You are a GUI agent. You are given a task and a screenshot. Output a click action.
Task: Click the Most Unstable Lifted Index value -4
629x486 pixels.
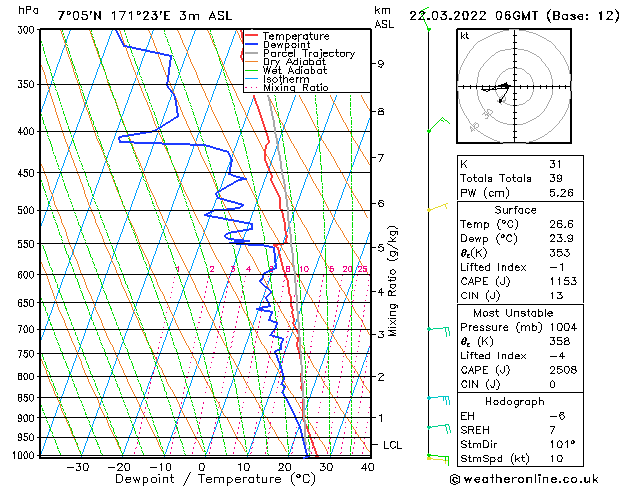click(x=558, y=356)
